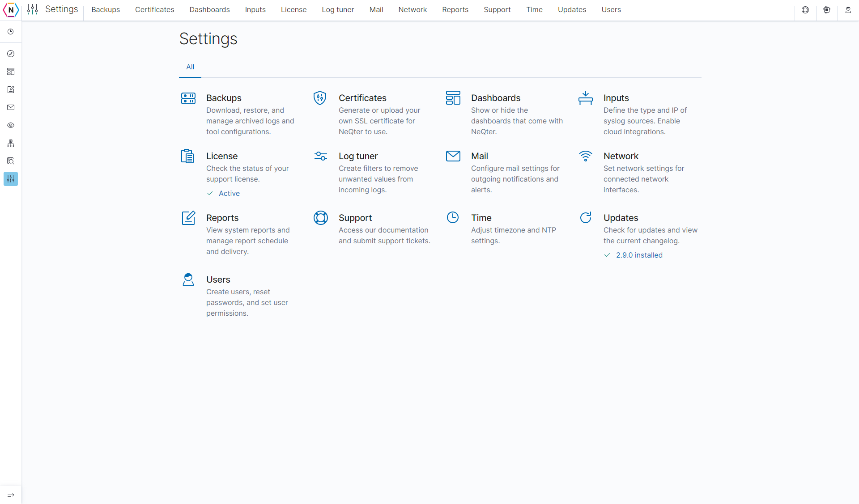Click the Mail envelope card icon
The width and height of the screenshot is (859, 504).
click(x=453, y=156)
